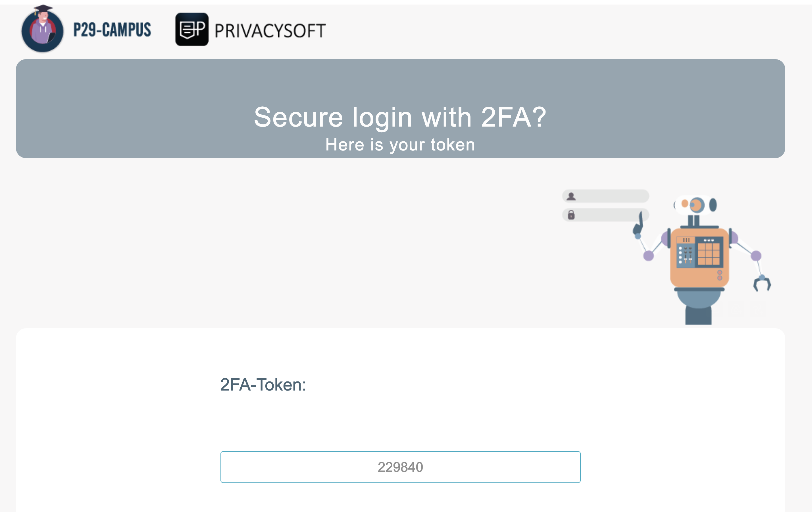812x512 pixels.
Task: Click the "2FA-Token:" label
Action: point(263,384)
